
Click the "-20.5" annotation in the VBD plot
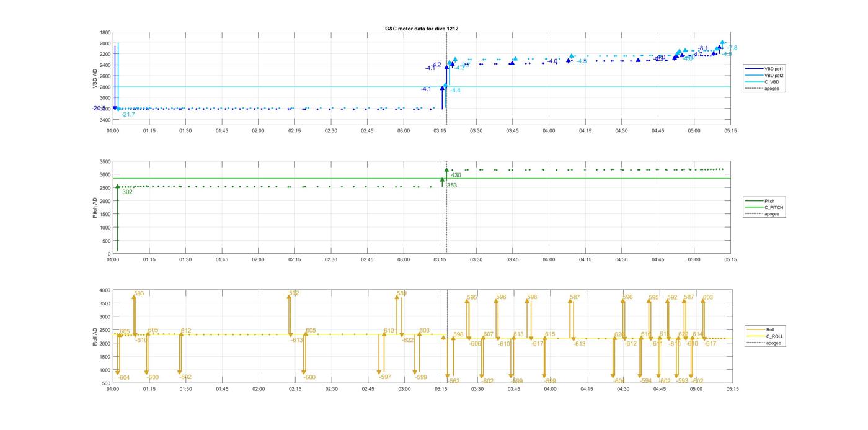(x=99, y=109)
